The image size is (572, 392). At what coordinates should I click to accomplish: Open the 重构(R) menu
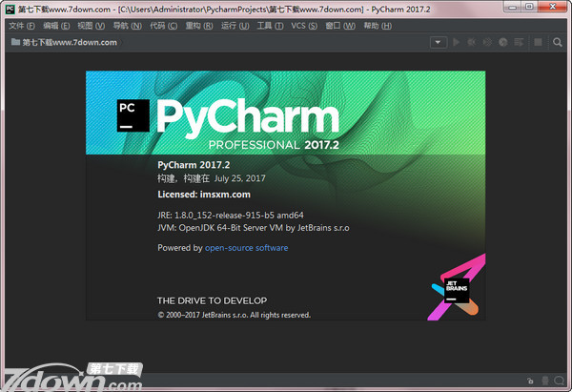(x=199, y=26)
